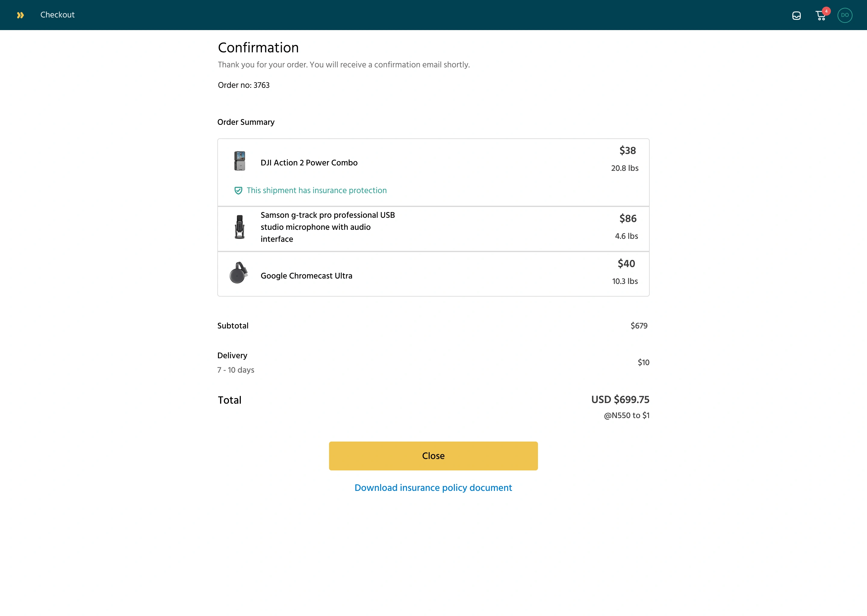This screenshot has width=867, height=616.
Task: Click the 7 - 10 days delivery estimate
Action: tap(236, 370)
